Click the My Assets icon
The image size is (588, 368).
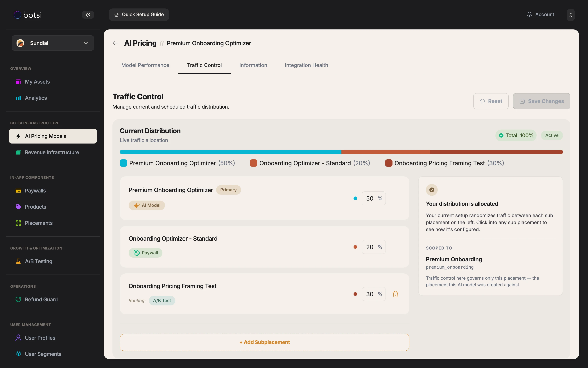coord(18,82)
